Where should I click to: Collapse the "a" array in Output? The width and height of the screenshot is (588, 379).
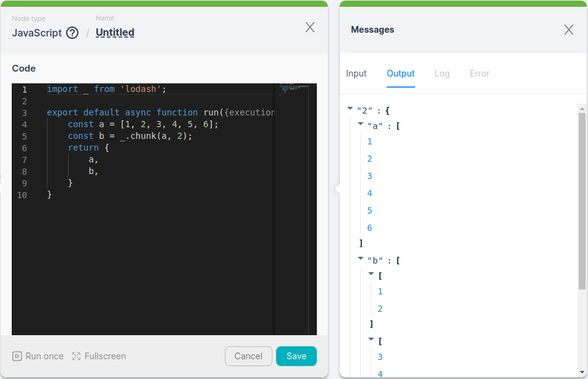tap(361, 123)
